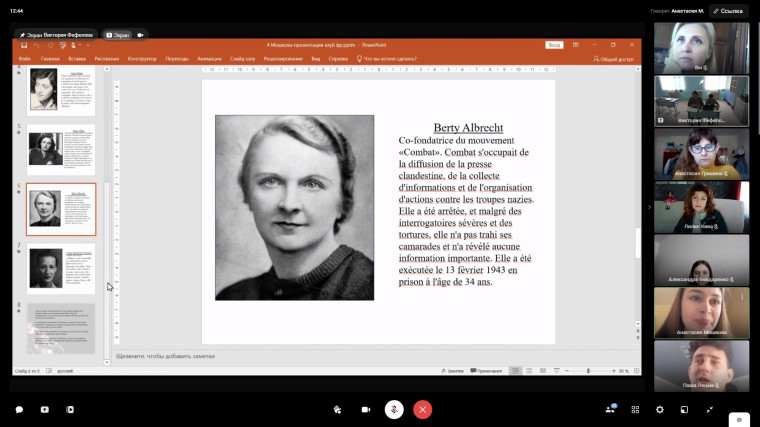760x427 pixels.
Task: Open the Конструктор ribbon tab
Action: [x=142, y=59]
